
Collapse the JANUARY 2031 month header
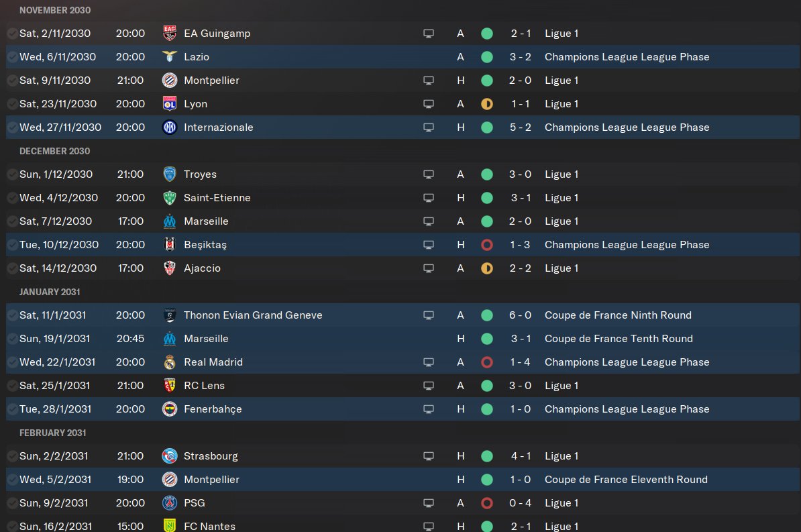coord(50,292)
